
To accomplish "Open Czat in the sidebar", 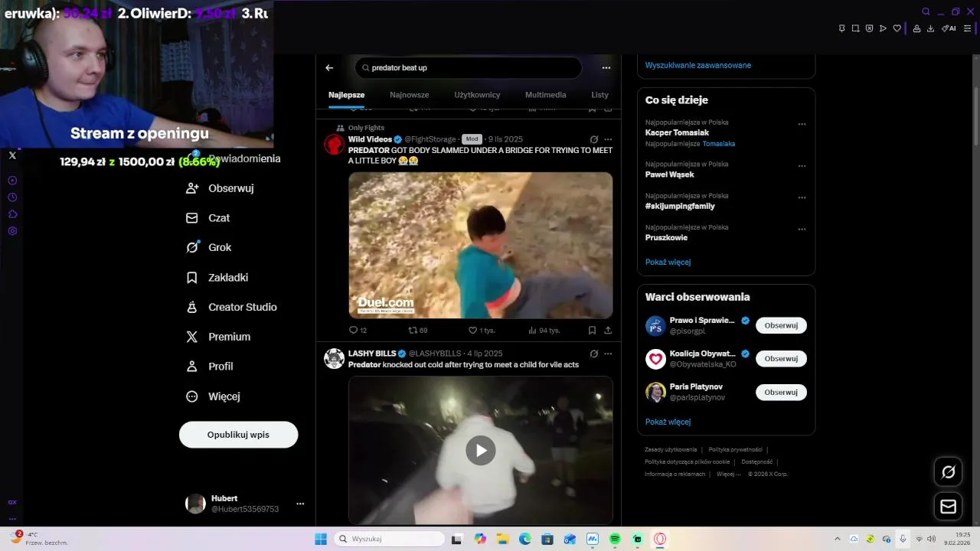I will coord(207,218).
